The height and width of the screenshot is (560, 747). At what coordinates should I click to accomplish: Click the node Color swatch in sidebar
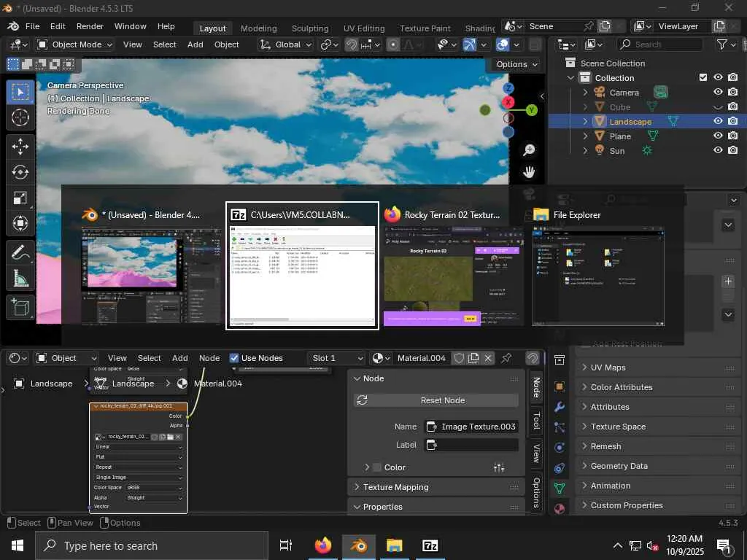point(377,467)
